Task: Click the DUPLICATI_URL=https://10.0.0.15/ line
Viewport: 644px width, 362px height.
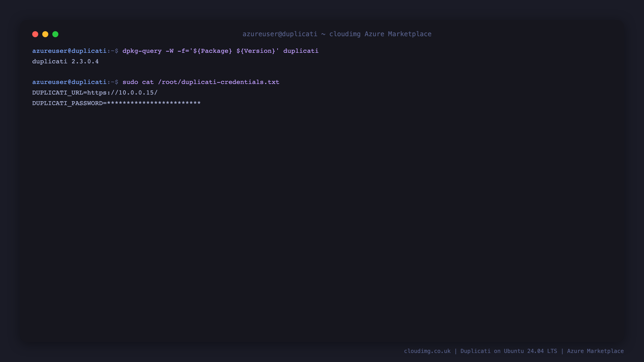Action: tap(95, 93)
